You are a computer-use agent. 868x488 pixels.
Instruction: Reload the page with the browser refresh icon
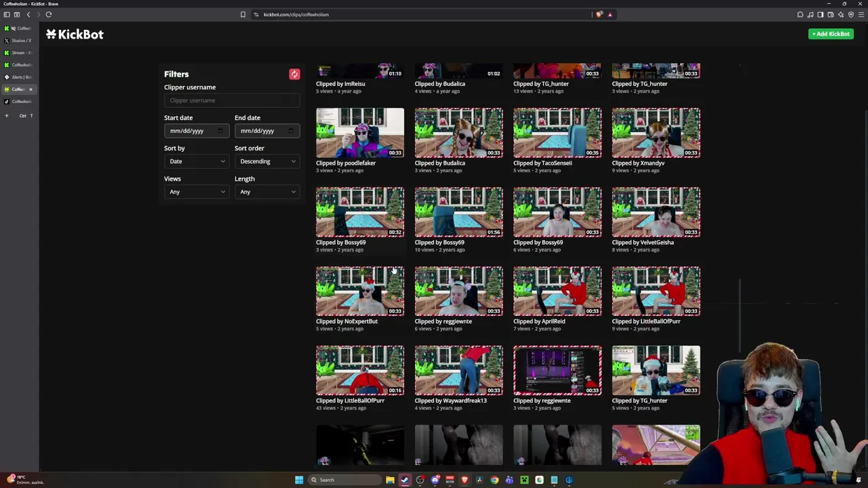pos(49,14)
